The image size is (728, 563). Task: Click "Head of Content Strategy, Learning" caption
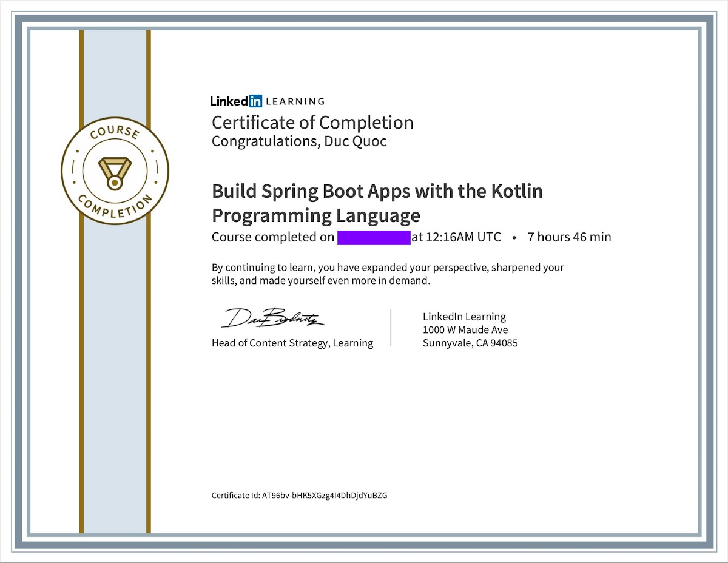[292, 343]
